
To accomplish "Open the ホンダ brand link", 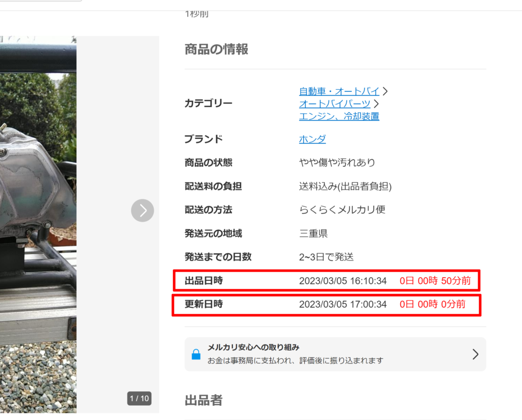I will coord(312,139).
